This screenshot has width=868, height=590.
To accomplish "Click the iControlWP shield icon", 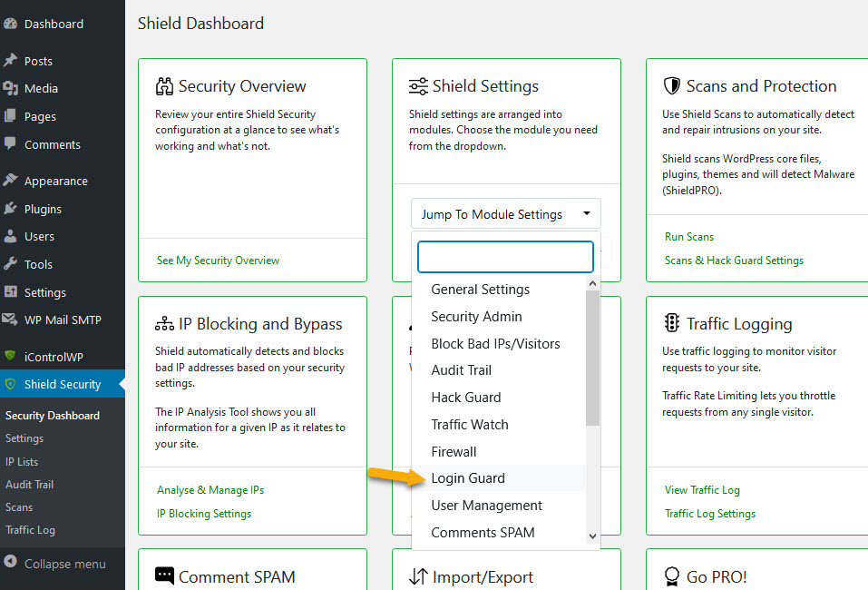I will (x=10, y=356).
